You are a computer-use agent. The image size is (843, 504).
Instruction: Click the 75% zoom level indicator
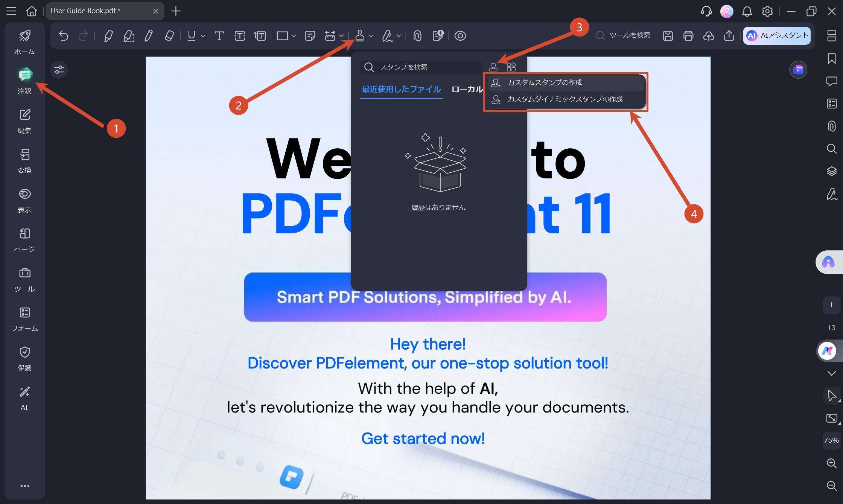pos(831,440)
